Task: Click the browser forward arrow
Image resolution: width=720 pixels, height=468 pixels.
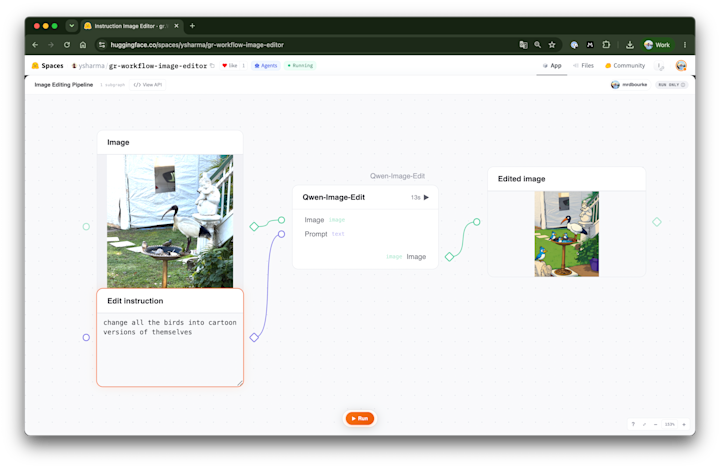Action: [x=51, y=45]
